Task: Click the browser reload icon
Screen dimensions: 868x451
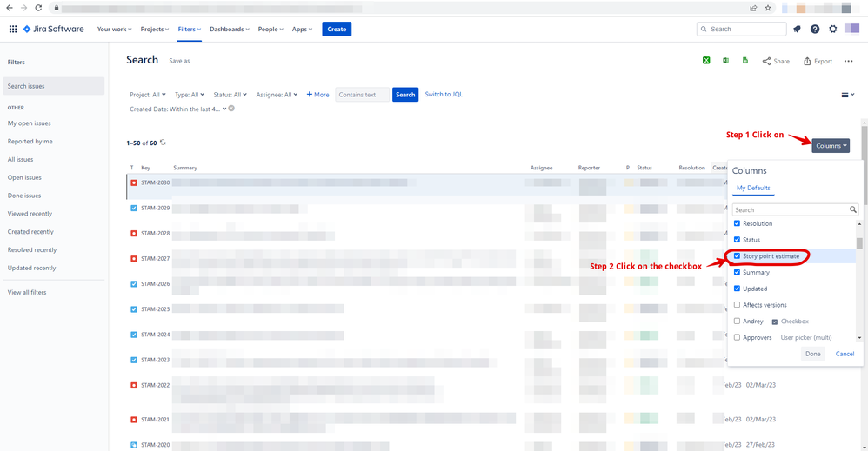Action: pyautogui.click(x=38, y=8)
